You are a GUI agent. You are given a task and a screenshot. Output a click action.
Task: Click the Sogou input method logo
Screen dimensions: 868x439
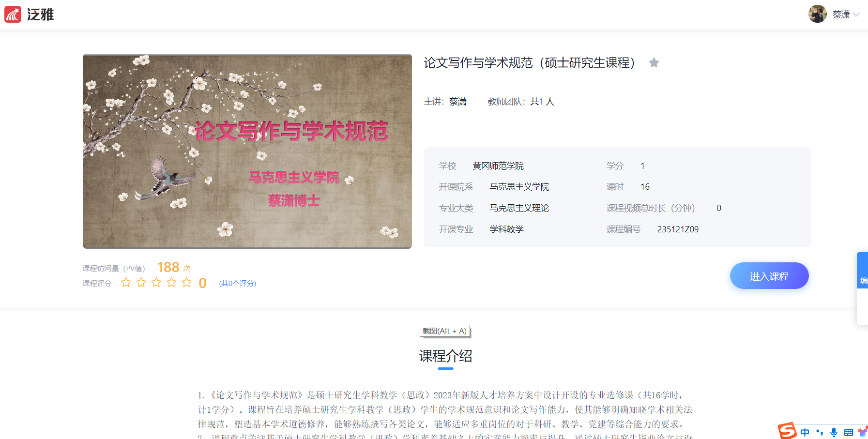(x=787, y=431)
